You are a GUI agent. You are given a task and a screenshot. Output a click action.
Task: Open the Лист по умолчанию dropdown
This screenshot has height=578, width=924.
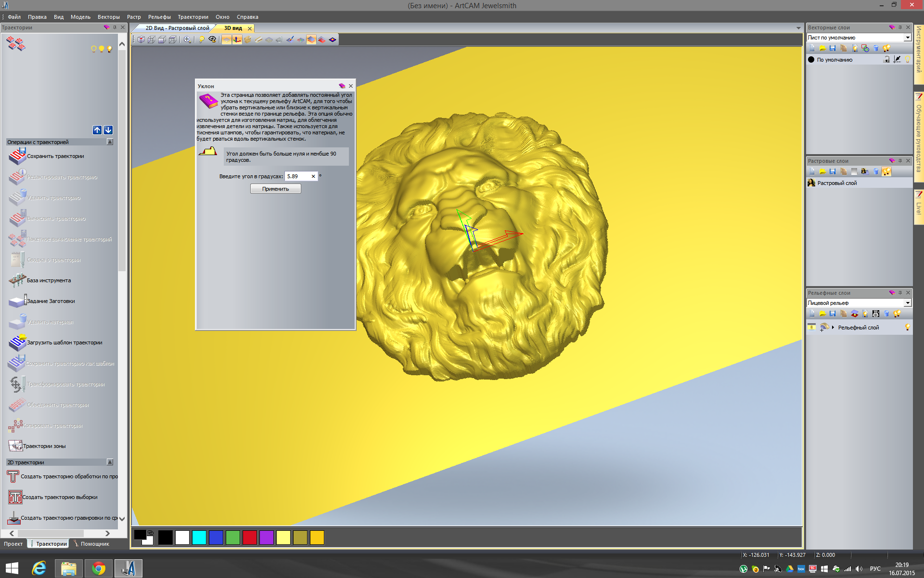point(908,38)
